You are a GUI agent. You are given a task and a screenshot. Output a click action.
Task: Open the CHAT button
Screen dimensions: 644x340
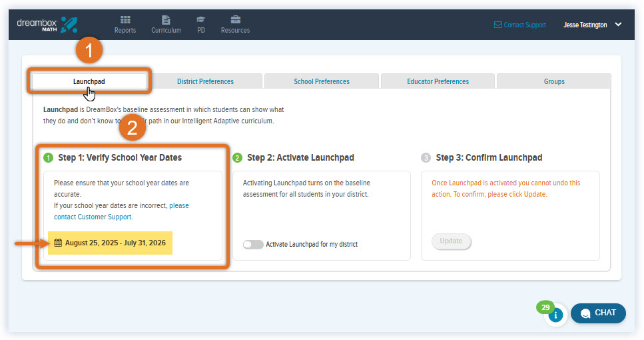click(x=598, y=313)
